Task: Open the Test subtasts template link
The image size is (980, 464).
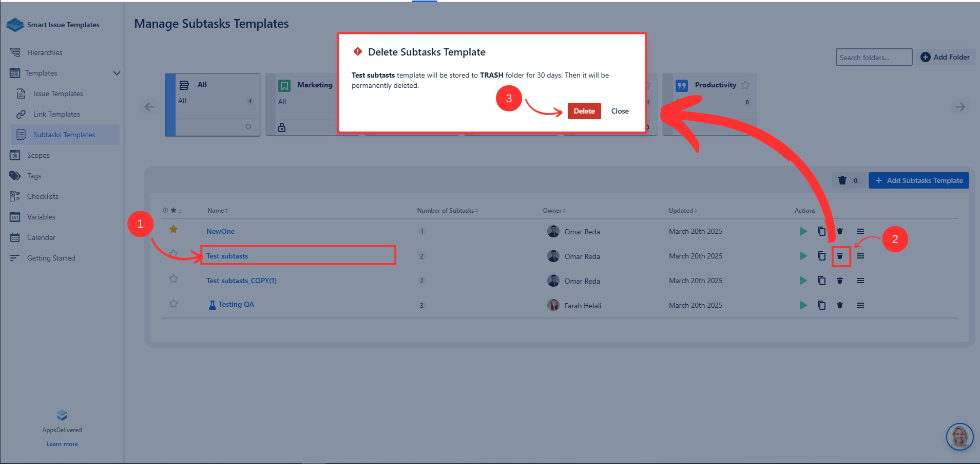Action: pos(227,256)
